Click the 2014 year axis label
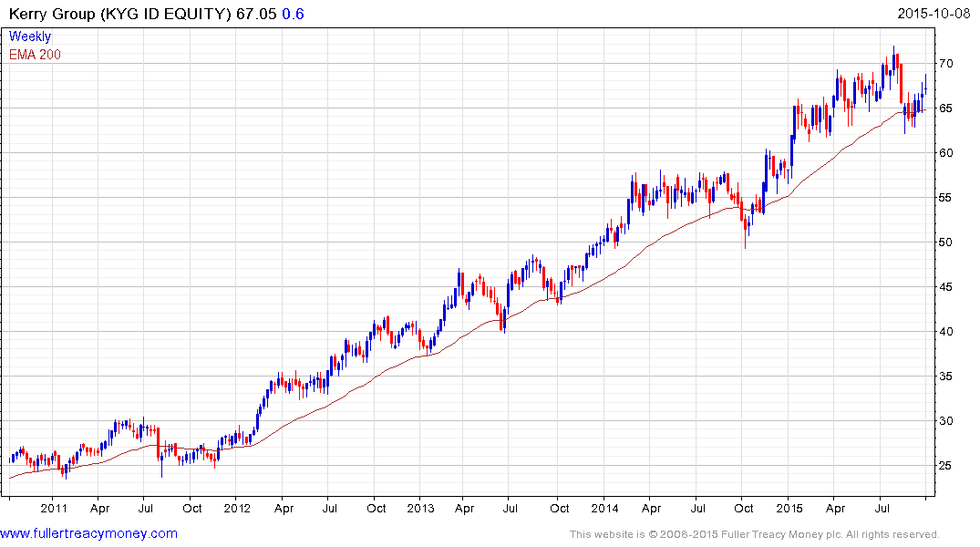Viewport: 980px width, 547px height. pos(604,508)
